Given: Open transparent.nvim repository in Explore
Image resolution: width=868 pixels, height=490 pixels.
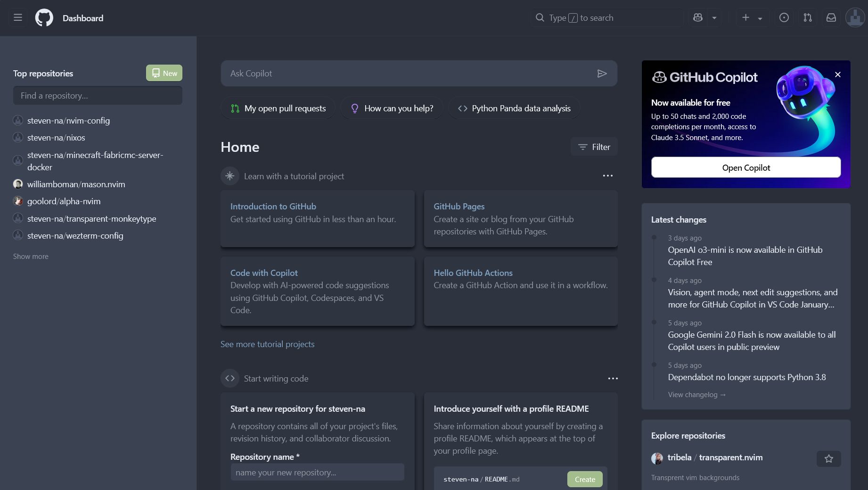Looking at the screenshot, I should click(731, 457).
